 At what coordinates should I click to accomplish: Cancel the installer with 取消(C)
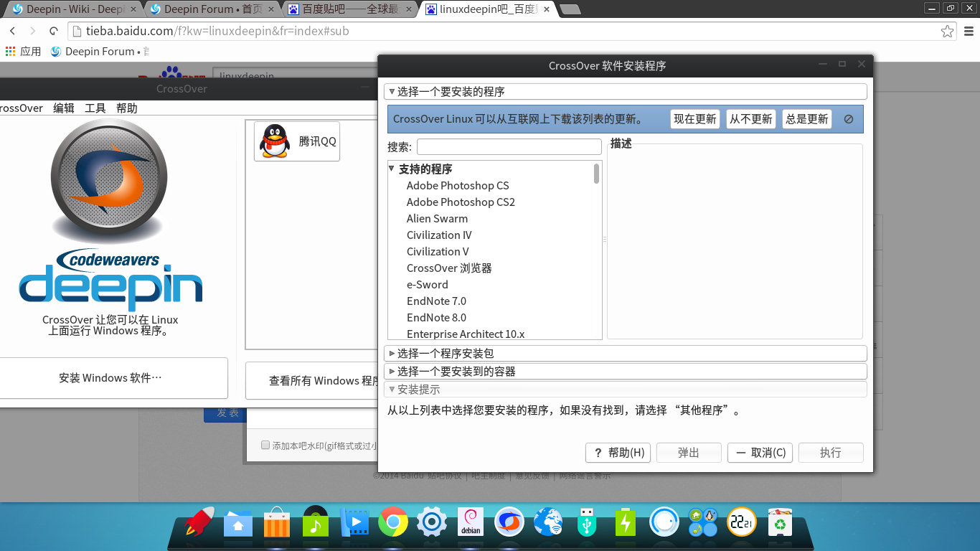pyautogui.click(x=760, y=453)
